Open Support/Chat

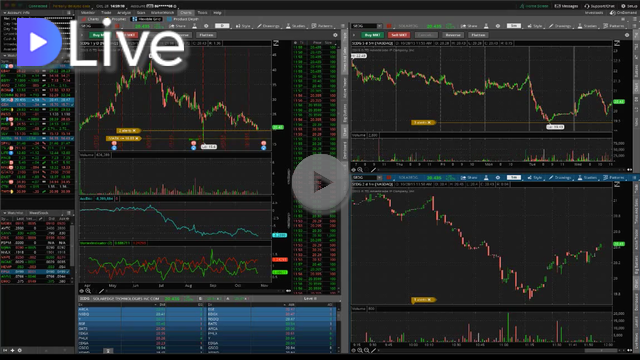pos(600,6)
